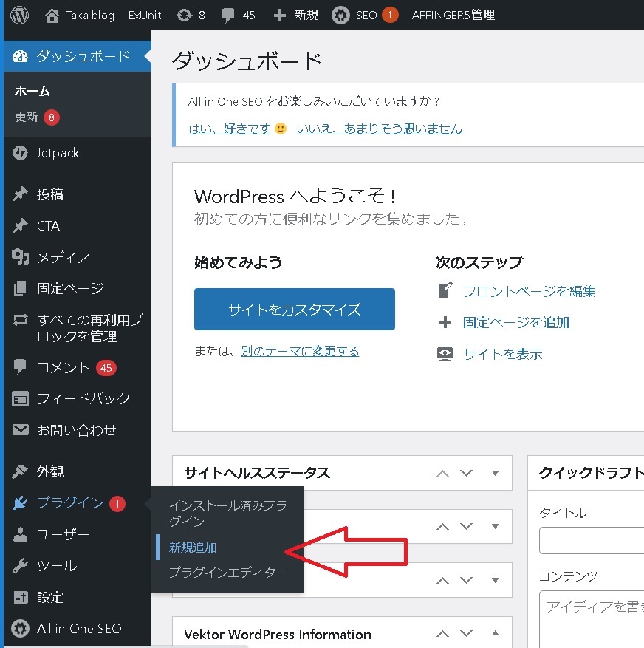Open 設定 in the sidebar

tap(50, 597)
